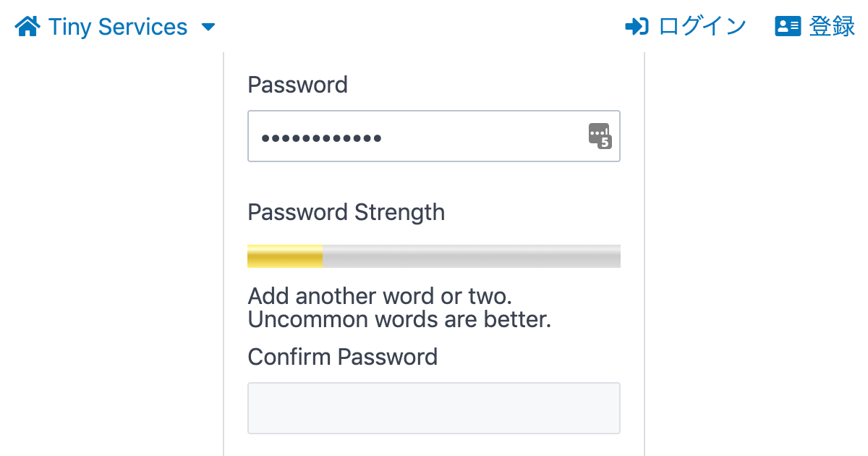Click the home icon beside Tiny Services
Viewport: 868px width, 456px height.
click(x=27, y=28)
